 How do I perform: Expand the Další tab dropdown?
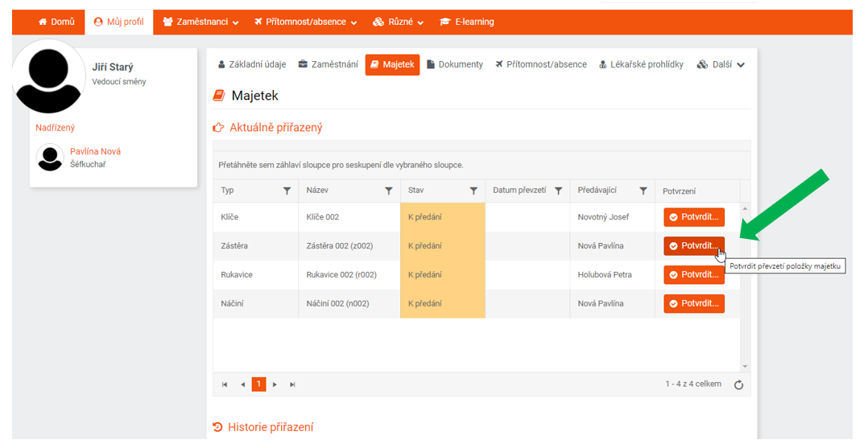tap(721, 64)
